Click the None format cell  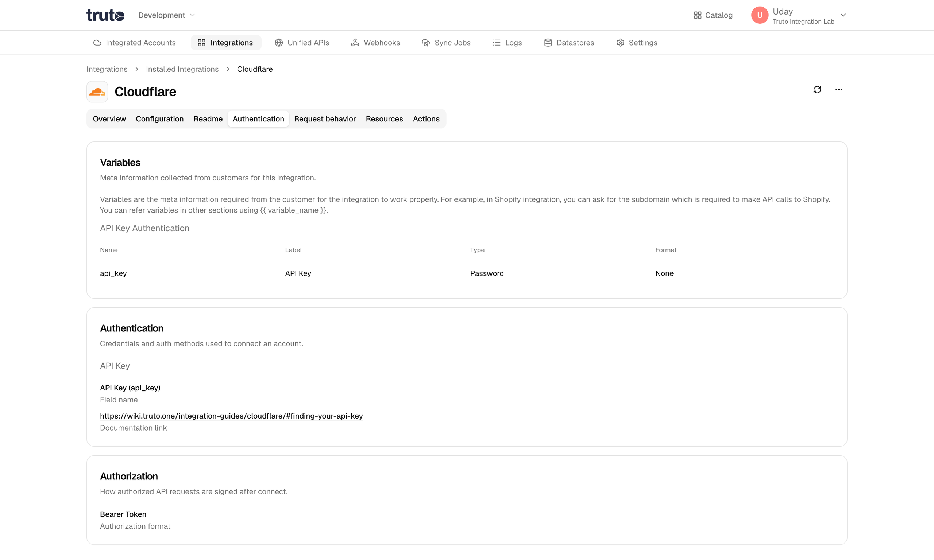pos(664,273)
